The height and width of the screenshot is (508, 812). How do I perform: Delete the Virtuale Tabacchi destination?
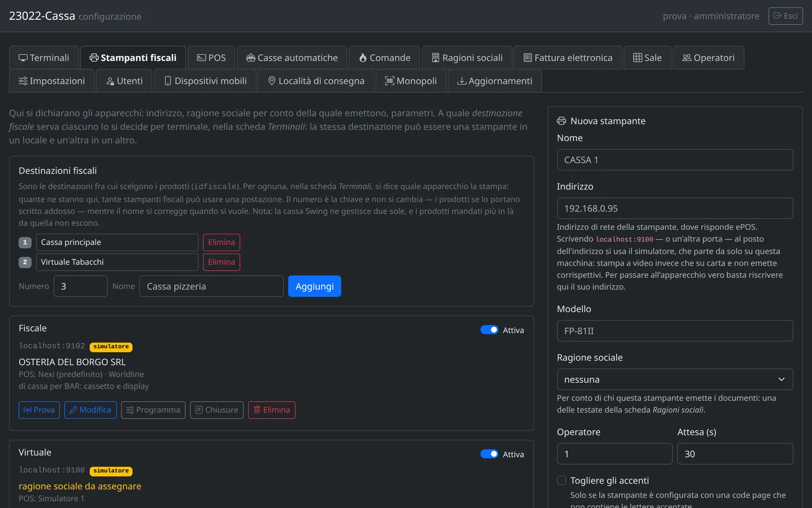[221, 262]
